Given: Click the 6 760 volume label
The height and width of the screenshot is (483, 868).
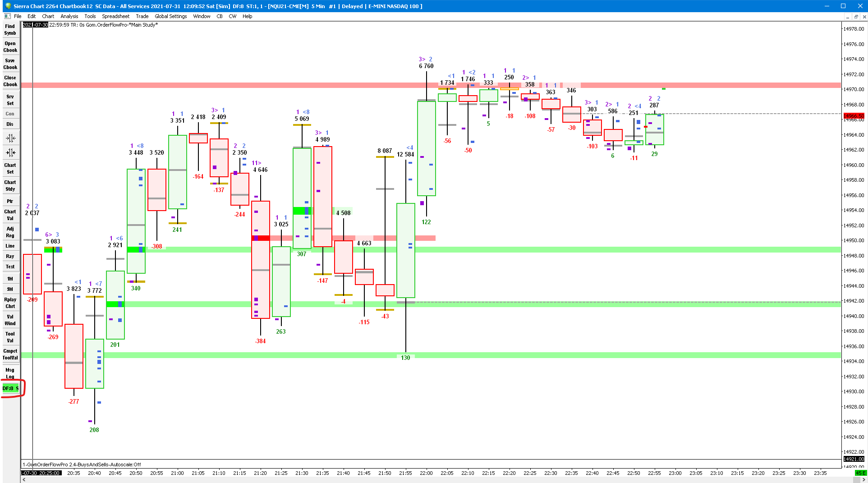Looking at the screenshot, I should tap(426, 66).
